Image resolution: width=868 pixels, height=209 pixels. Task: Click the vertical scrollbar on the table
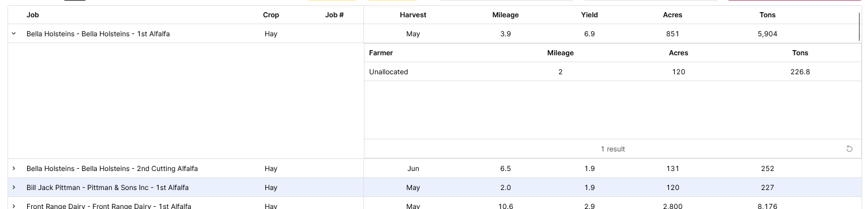(860, 26)
